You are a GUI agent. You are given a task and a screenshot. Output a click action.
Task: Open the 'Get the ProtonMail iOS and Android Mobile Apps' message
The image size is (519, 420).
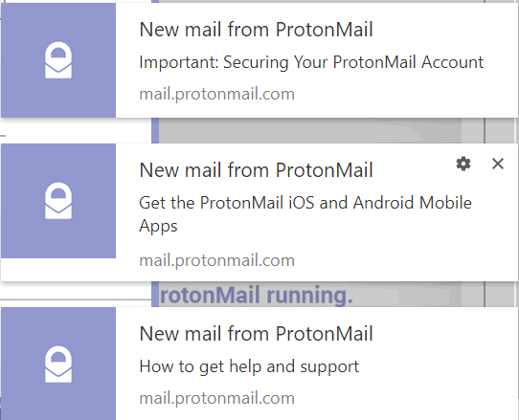pos(305,214)
